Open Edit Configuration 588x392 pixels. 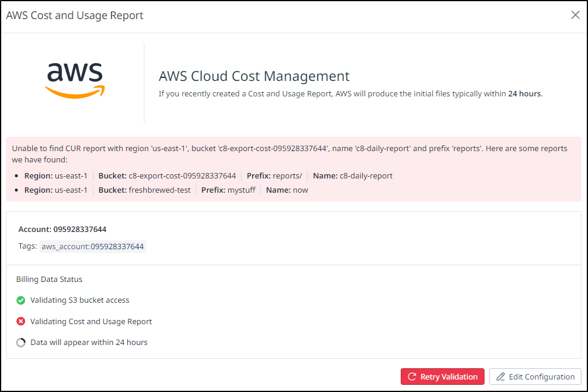[535, 377]
